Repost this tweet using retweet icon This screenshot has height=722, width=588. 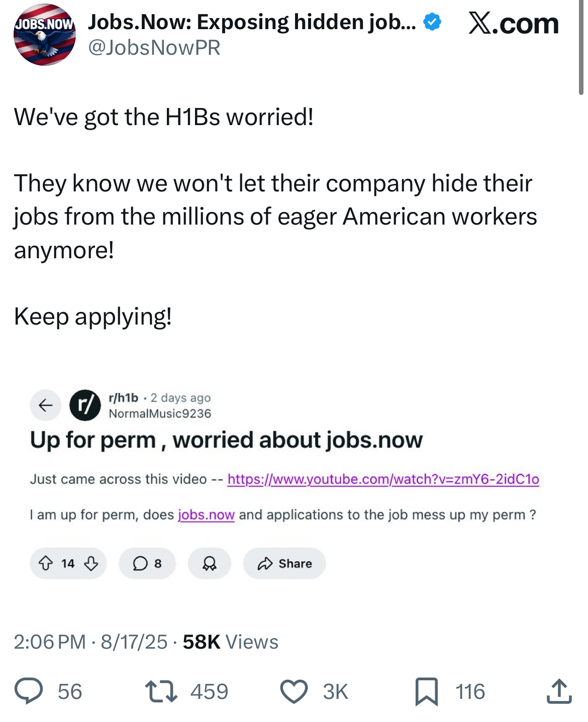(161, 691)
